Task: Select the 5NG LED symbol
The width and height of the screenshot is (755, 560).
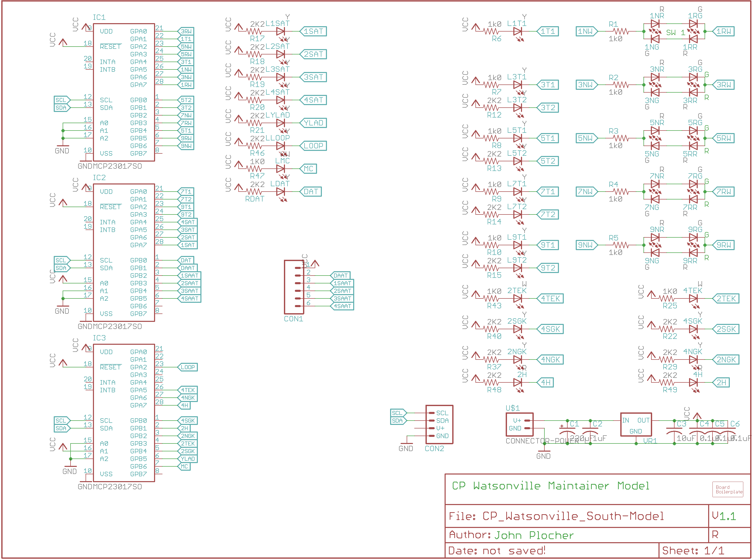Action: coord(655,146)
